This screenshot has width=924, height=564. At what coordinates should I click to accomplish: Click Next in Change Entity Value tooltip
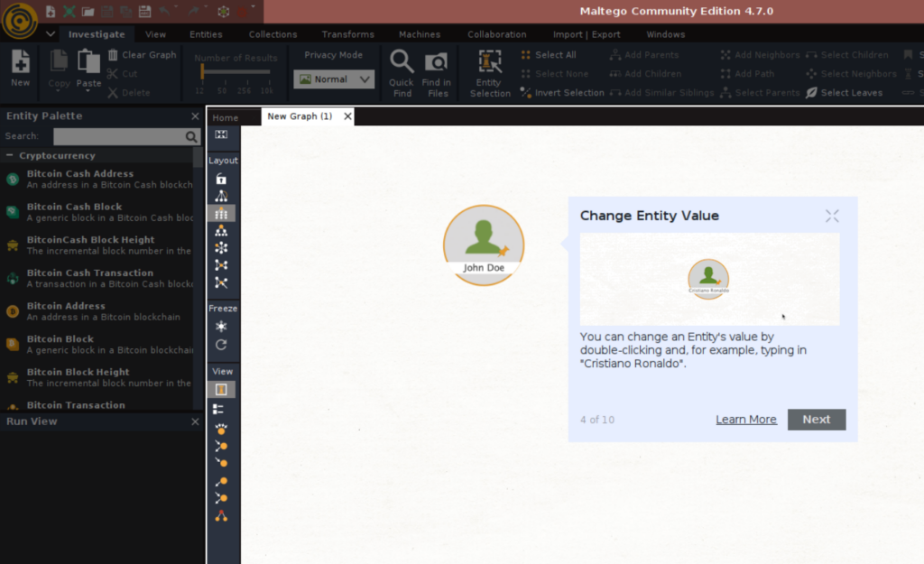click(816, 420)
